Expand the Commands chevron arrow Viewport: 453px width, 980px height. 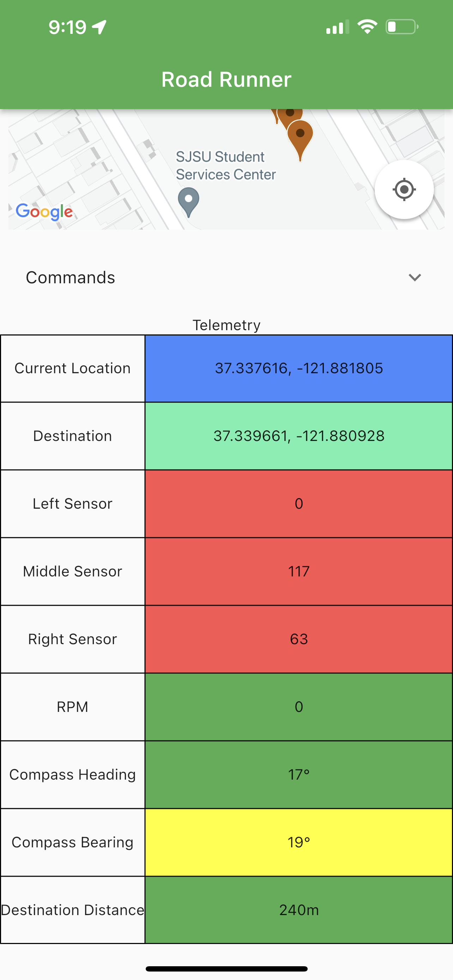(415, 277)
